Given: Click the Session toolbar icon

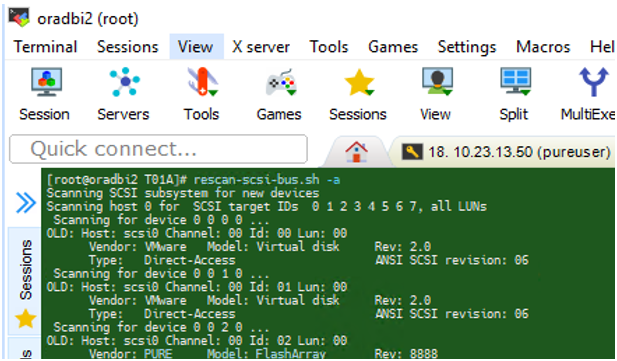Looking at the screenshot, I should 46,82.
